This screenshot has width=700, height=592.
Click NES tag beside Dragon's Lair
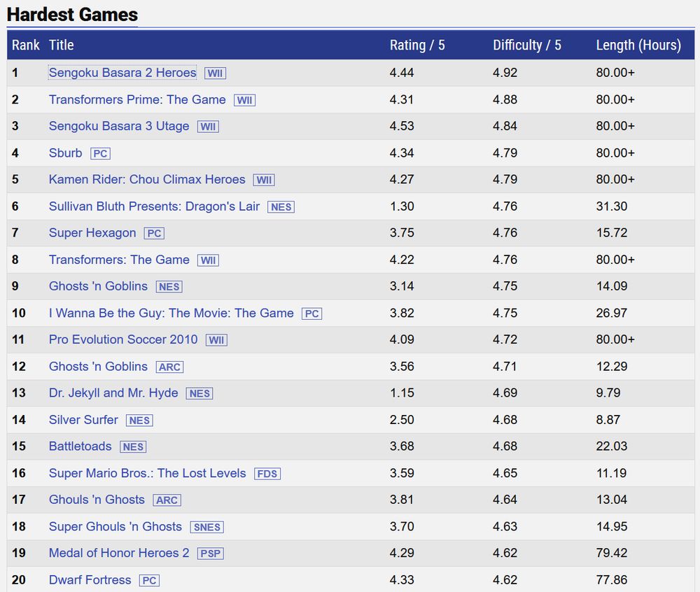[281, 207]
